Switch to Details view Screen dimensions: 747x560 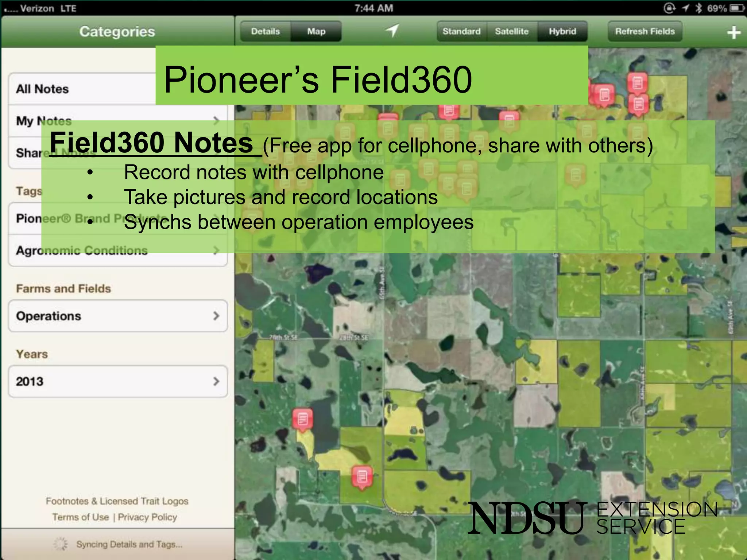point(266,31)
